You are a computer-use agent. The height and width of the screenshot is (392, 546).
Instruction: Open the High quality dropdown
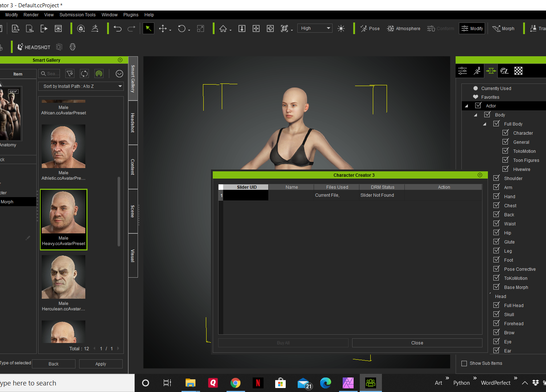(x=315, y=28)
